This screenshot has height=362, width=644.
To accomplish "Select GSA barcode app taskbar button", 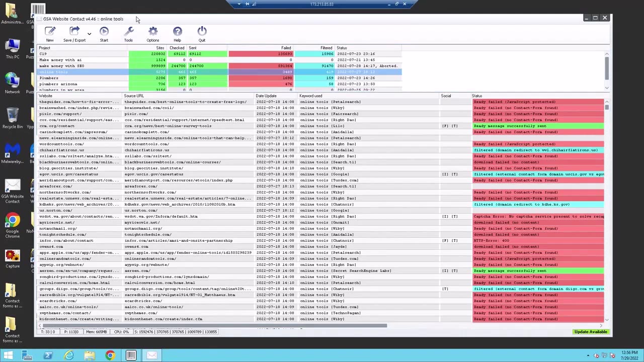I will pos(131,355).
